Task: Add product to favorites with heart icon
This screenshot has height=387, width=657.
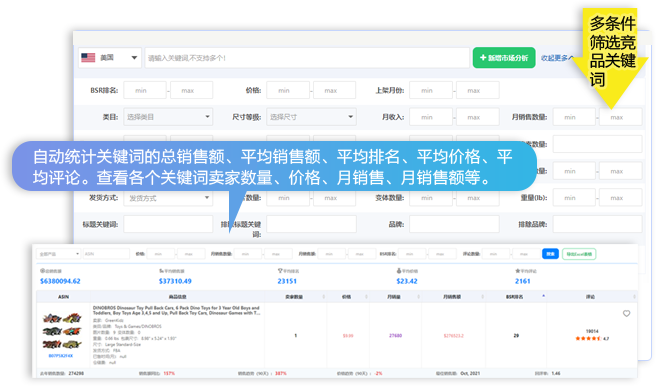Action: (x=626, y=314)
